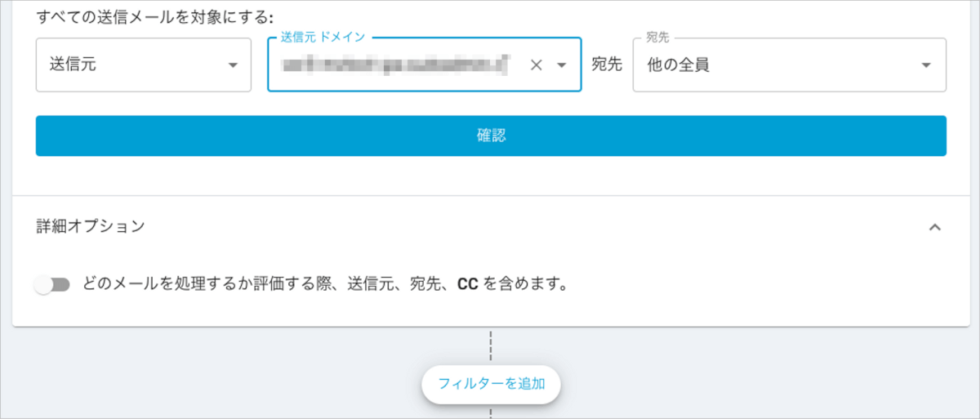
Task: Select the 送信元 combo box
Action: (x=144, y=65)
